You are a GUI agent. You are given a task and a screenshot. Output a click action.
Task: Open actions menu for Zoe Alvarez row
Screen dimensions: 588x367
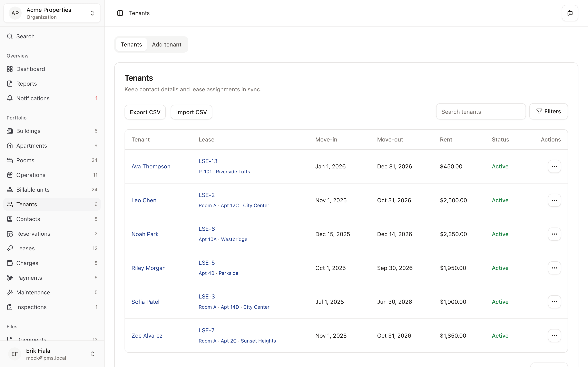[554, 335]
